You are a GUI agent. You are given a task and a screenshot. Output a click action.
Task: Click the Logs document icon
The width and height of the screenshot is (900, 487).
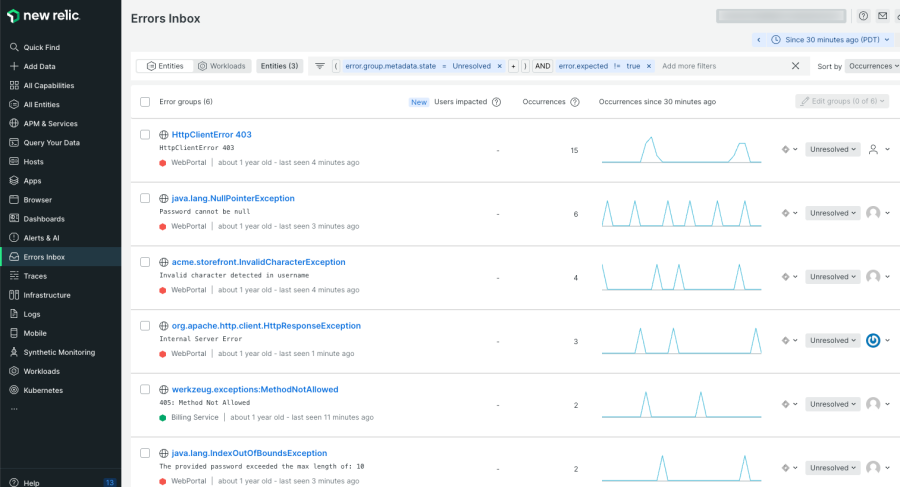click(x=14, y=314)
